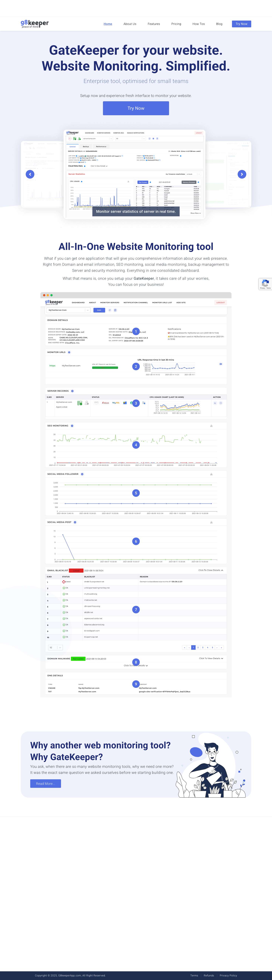
Task: Open the reCAPTCHA privacy badge
Action: 265,284
